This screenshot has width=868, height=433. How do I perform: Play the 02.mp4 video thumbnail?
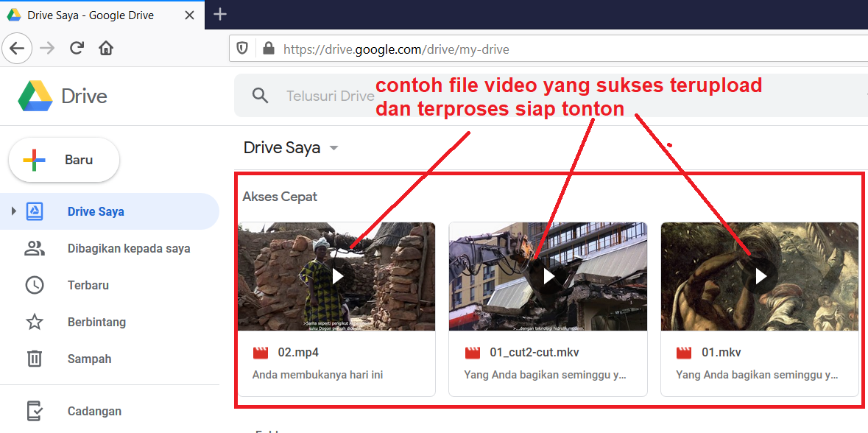[x=336, y=276]
